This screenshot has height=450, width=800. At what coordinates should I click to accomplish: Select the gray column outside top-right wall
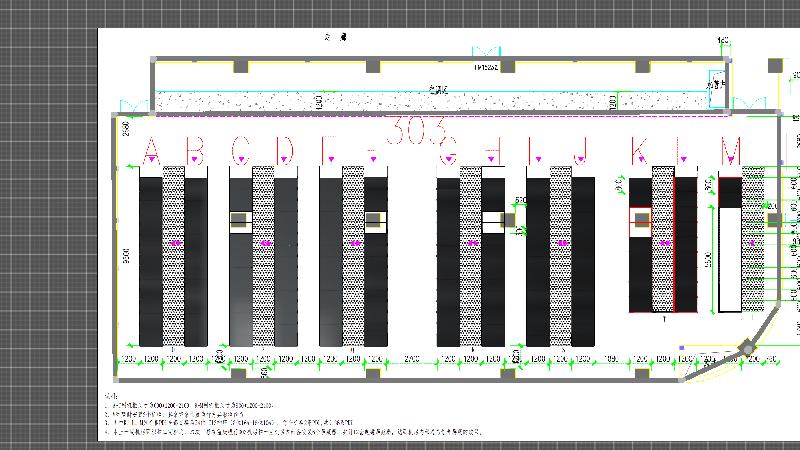pyautogui.click(x=774, y=65)
